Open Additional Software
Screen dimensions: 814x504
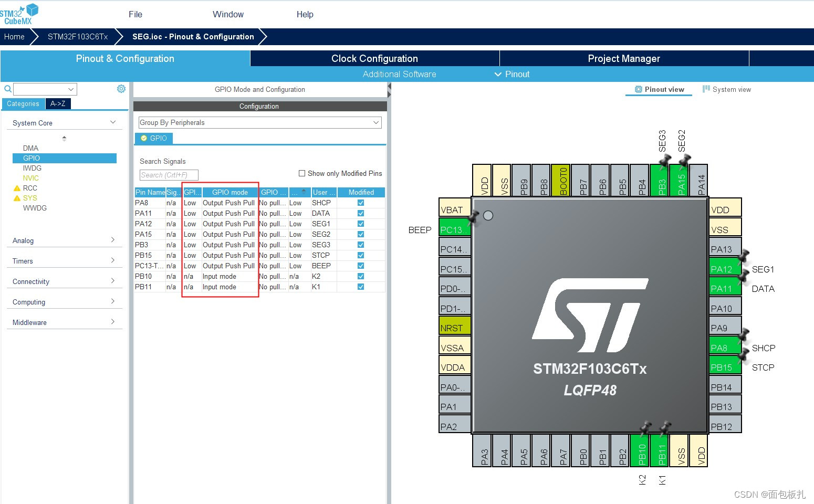pos(399,74)
